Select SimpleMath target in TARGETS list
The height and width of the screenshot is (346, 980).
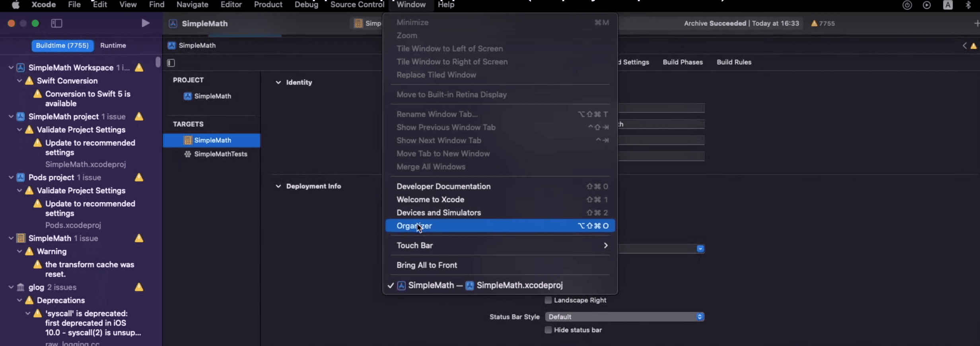[x=212, y=140]
